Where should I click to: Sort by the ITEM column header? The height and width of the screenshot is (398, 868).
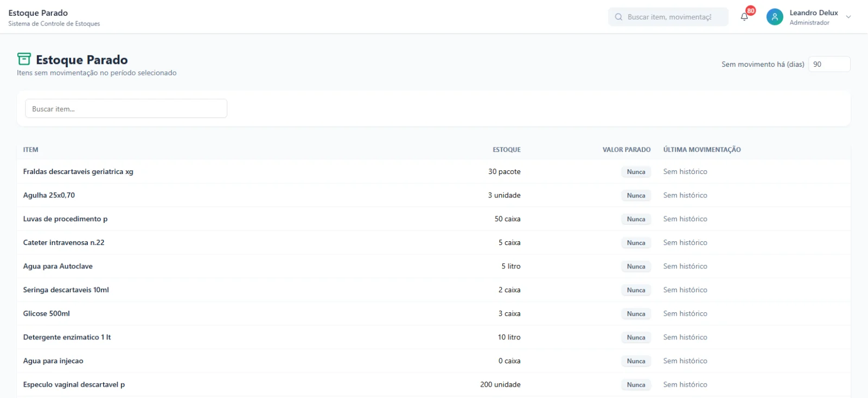(x=31, y=150)
